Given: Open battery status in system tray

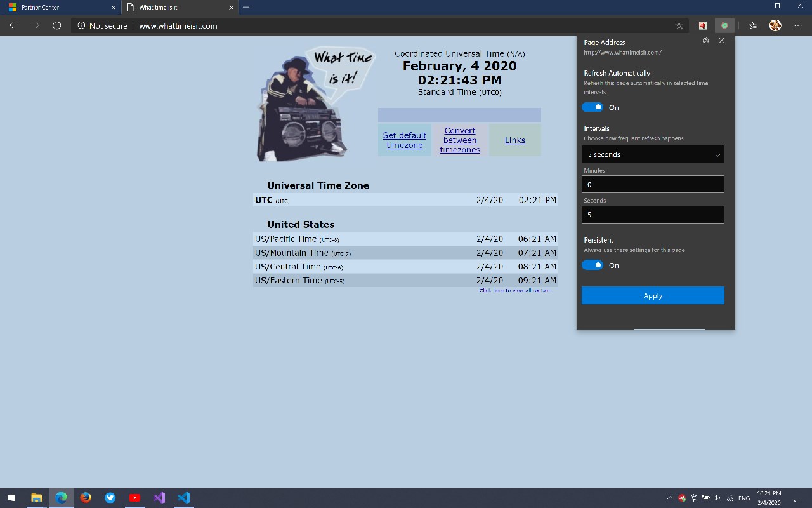Looking at the screenshot, I should 705,498.
